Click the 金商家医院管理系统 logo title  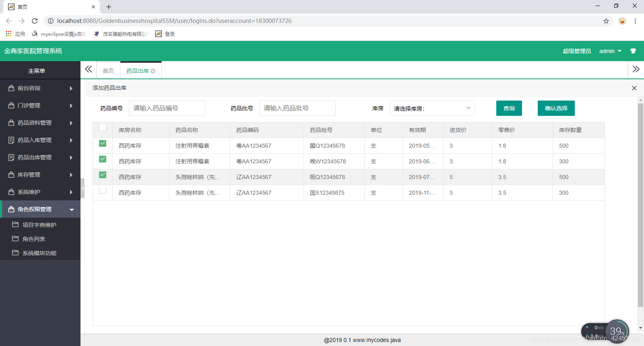pyautogui.click(x=33, y=51)
